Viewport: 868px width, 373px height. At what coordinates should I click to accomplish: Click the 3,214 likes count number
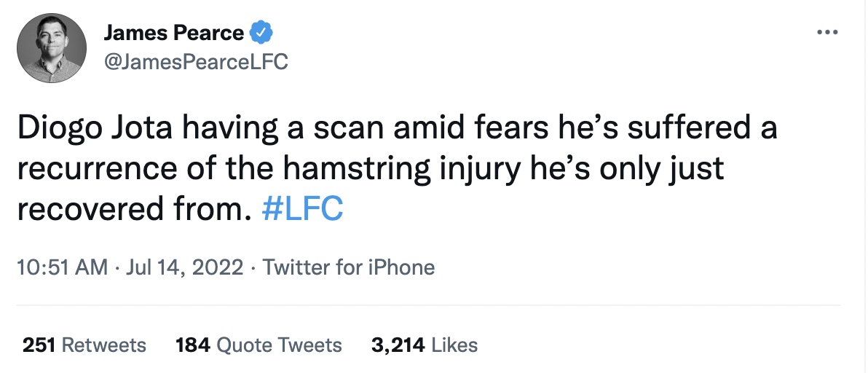point(398,345)
